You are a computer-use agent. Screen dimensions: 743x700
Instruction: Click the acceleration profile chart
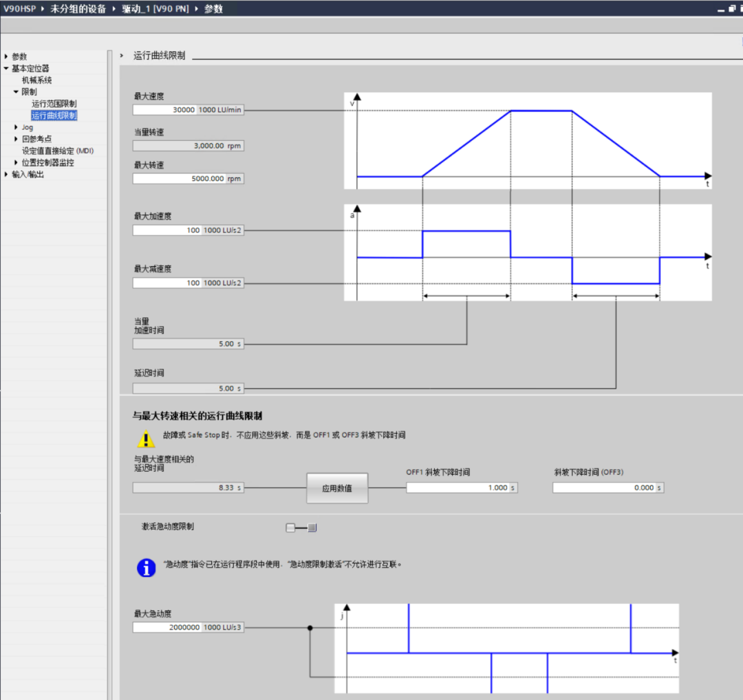point(528,252)
